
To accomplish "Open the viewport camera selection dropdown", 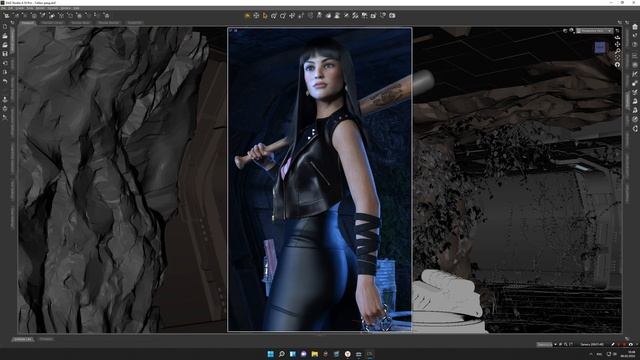I will tap(595, 31).
